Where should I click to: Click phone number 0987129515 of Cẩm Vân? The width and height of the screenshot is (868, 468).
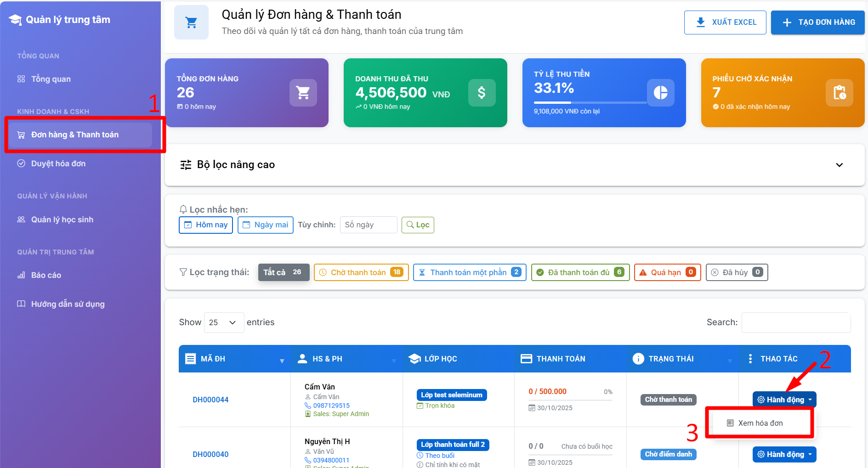coord(331,406)
